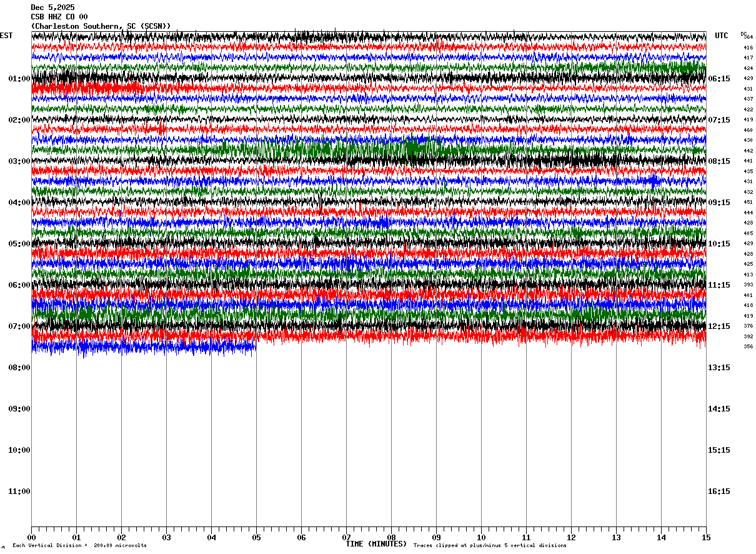Click the DC offset value 437
This screenshot has width=756, height=554.
(x=749, y=99)
